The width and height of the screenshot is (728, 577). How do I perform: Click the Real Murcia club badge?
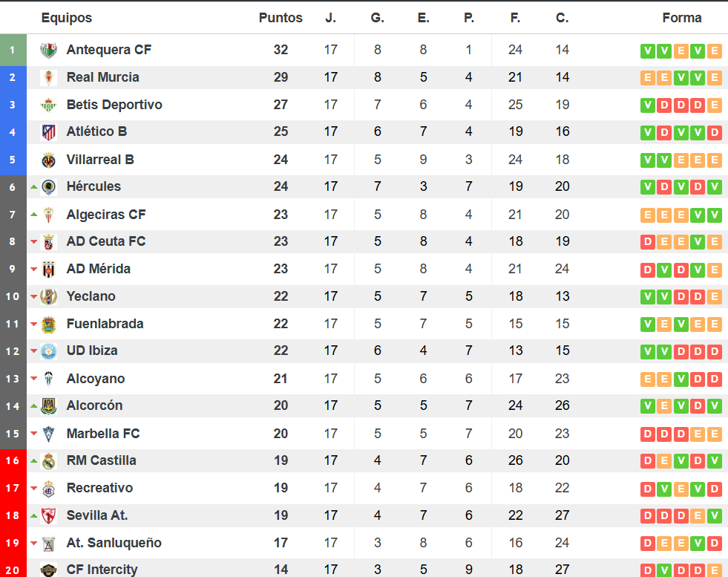(x=48, y=77)
